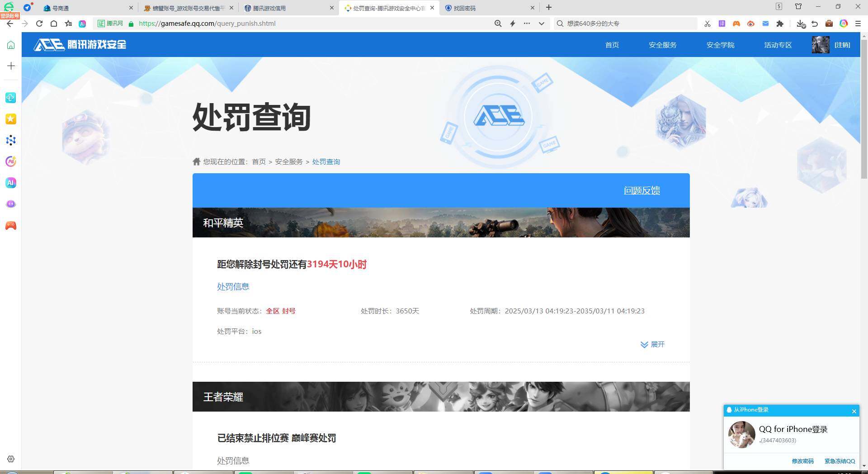Expand 和平精英 details with 展开
Viewport: 868px width, 474px height.
click(x=653, y=345)
